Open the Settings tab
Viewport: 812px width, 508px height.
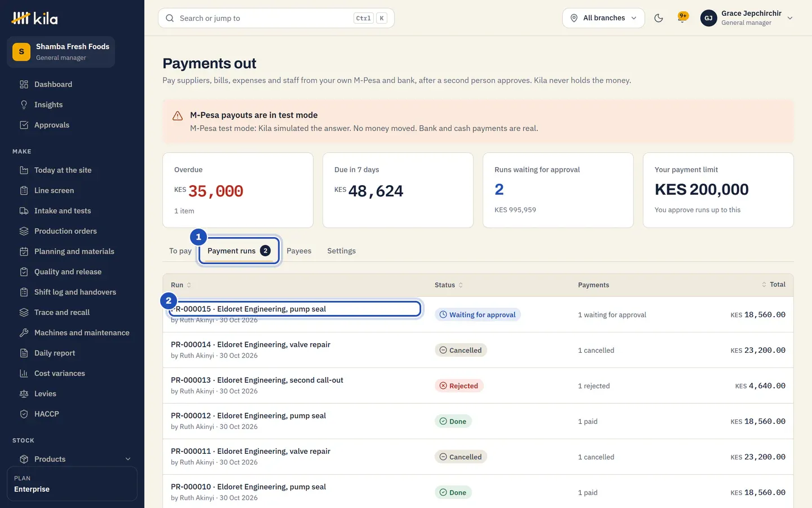pyautogui.click(x=342, y=251)
